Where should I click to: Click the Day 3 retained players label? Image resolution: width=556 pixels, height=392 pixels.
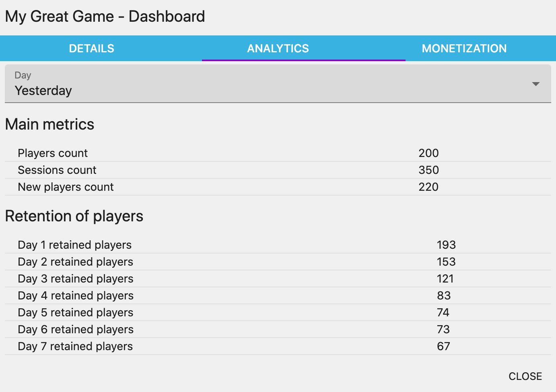(75, 279)
